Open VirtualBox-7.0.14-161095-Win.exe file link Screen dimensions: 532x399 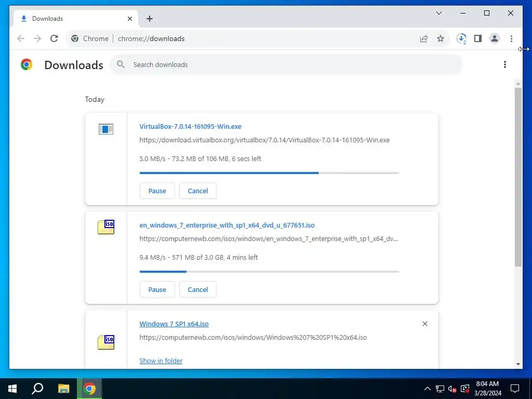(x=190, y=127)
